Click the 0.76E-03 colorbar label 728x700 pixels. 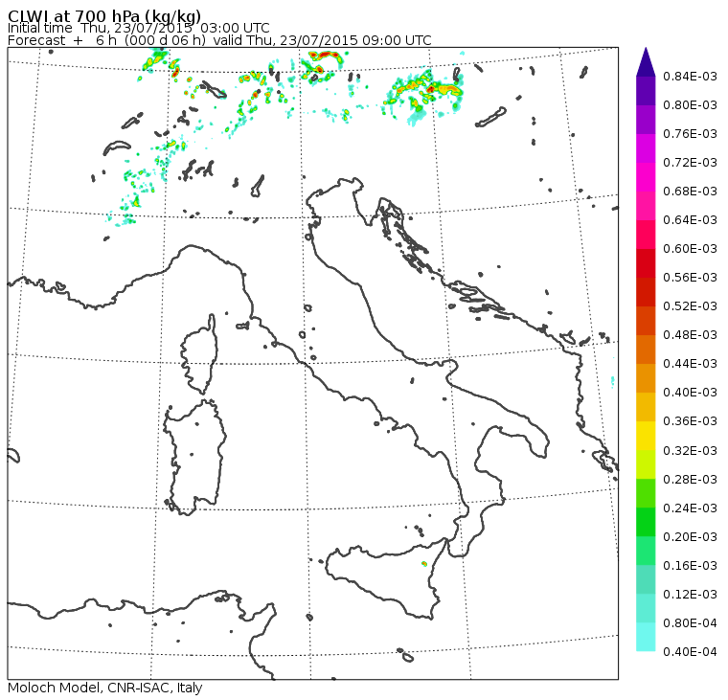pos(690,134)
